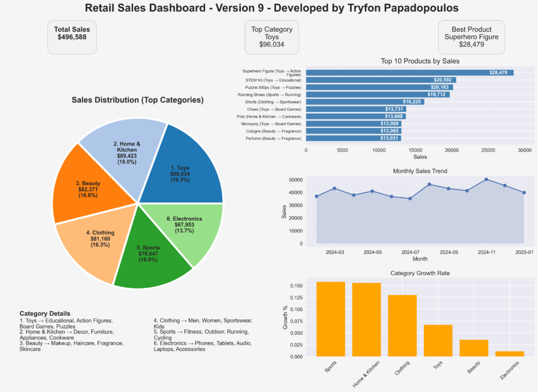Click the Top Category Toys card
The height and width of the screenshot is (392, 538).
click(x=272, y=37)
